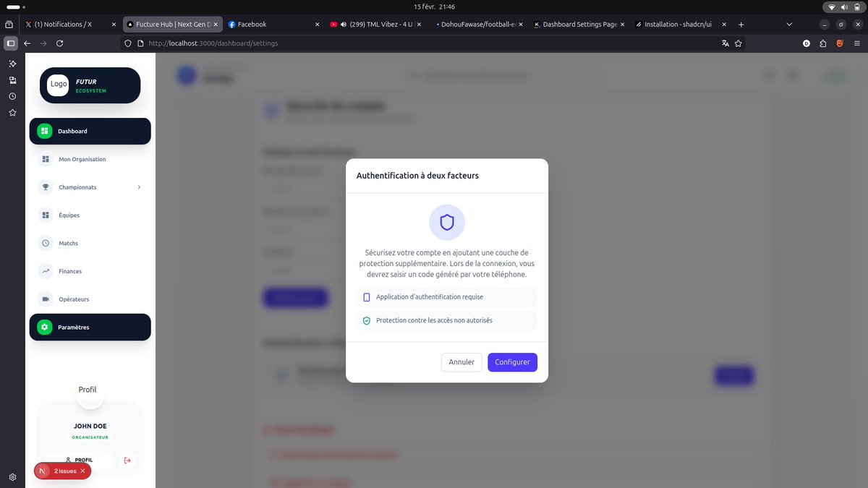This screenshot has width=868, height=488.
Task: Go to Opérateurs in the sidebar
Action: pyautogui.click(x=90, y=299)
